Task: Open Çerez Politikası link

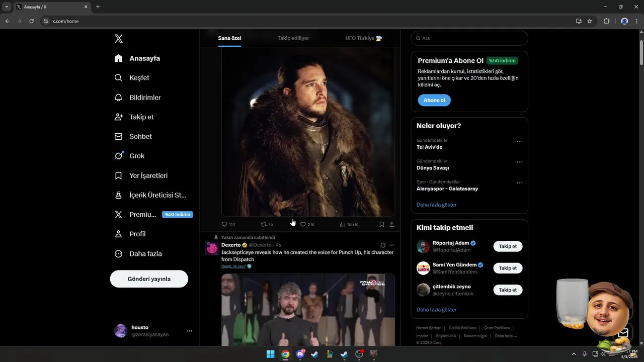Action: click(497, 328)
